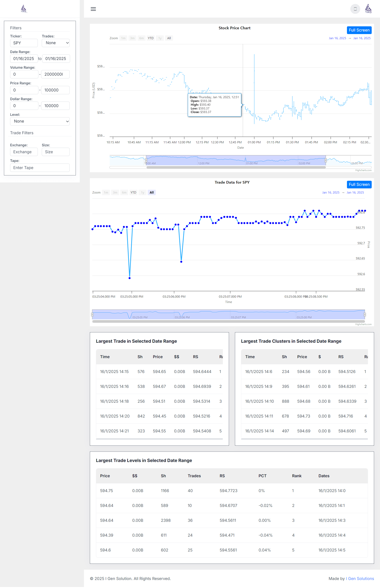Open the Trades dropdown
The width and height of the screenshot is (380, 588).
(56, 43)
